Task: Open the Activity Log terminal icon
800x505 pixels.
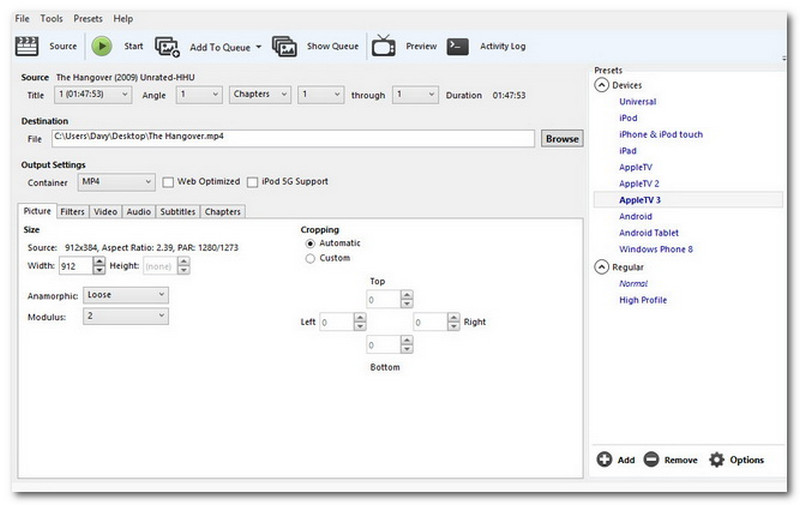Action: (458, 46)
